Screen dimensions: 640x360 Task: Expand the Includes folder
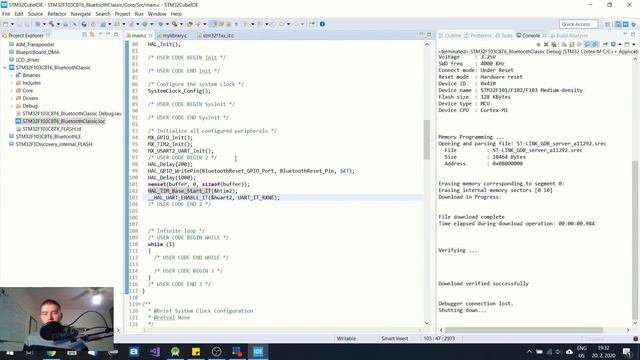click(12, 83)
